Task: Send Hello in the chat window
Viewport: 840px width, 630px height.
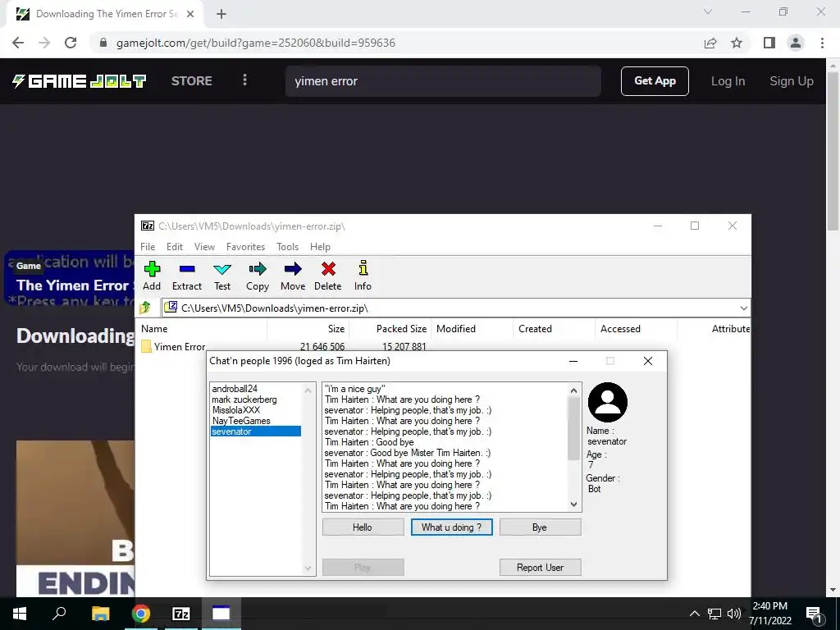Action: coord(363,527)
